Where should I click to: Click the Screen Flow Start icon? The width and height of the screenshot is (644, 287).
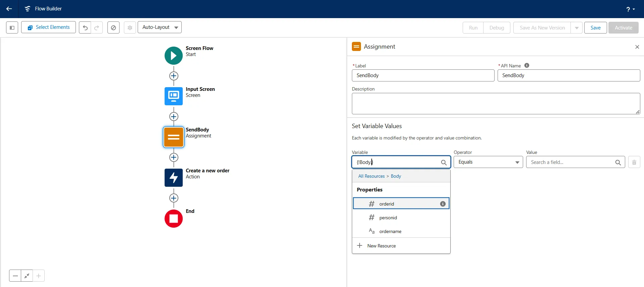pyautogui.click(x=174, y=56)
